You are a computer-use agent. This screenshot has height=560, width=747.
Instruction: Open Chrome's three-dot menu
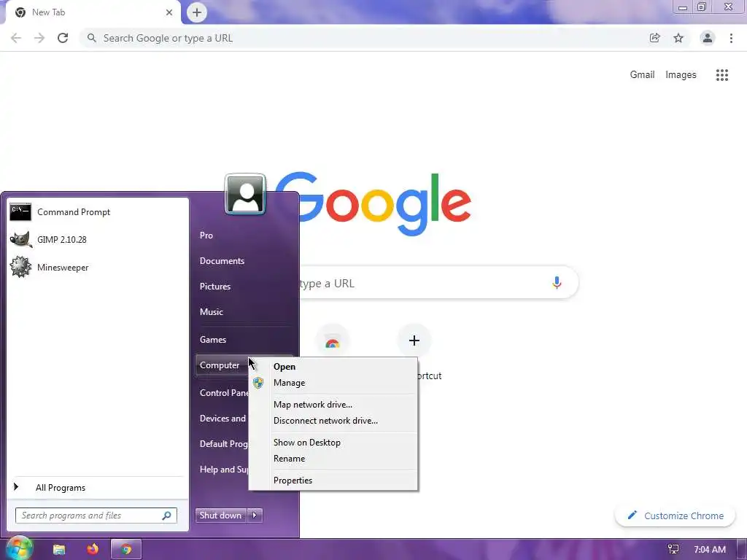(731, 38)
